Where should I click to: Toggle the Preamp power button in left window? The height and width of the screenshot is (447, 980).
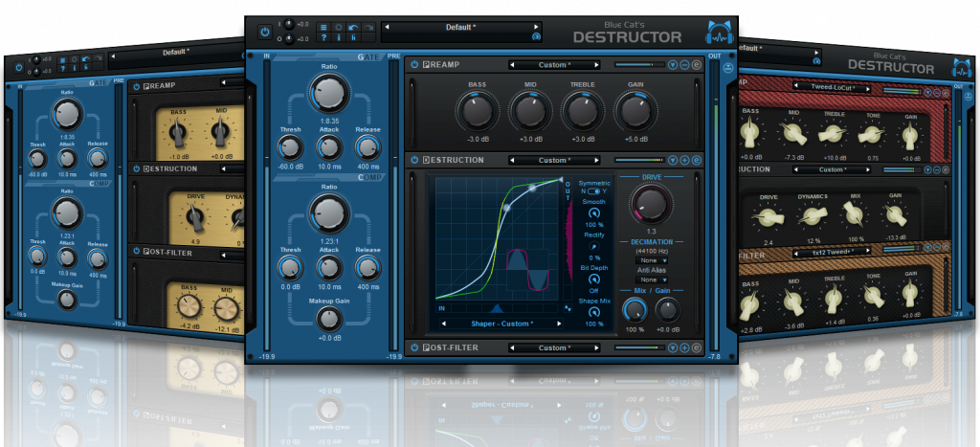pos(136,85)
